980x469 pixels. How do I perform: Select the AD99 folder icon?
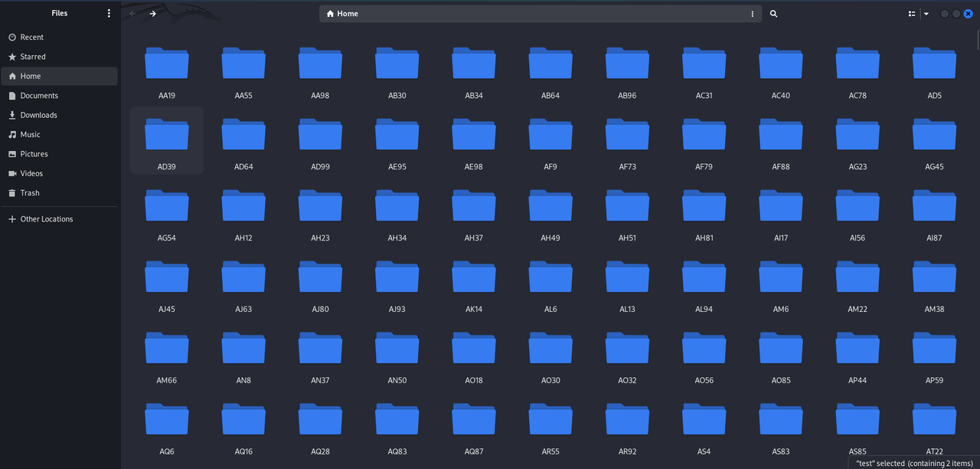(320, 134)
